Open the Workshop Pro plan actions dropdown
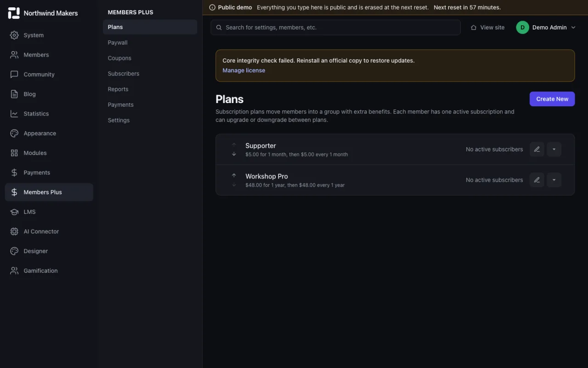 pos(554,180)
